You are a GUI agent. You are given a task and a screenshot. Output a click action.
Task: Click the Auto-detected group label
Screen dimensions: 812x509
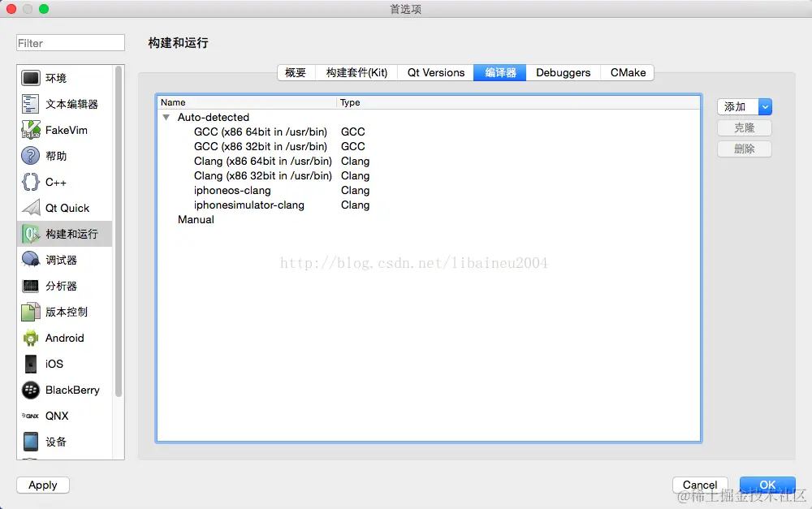pyautogui.click(x=214, y=118)
